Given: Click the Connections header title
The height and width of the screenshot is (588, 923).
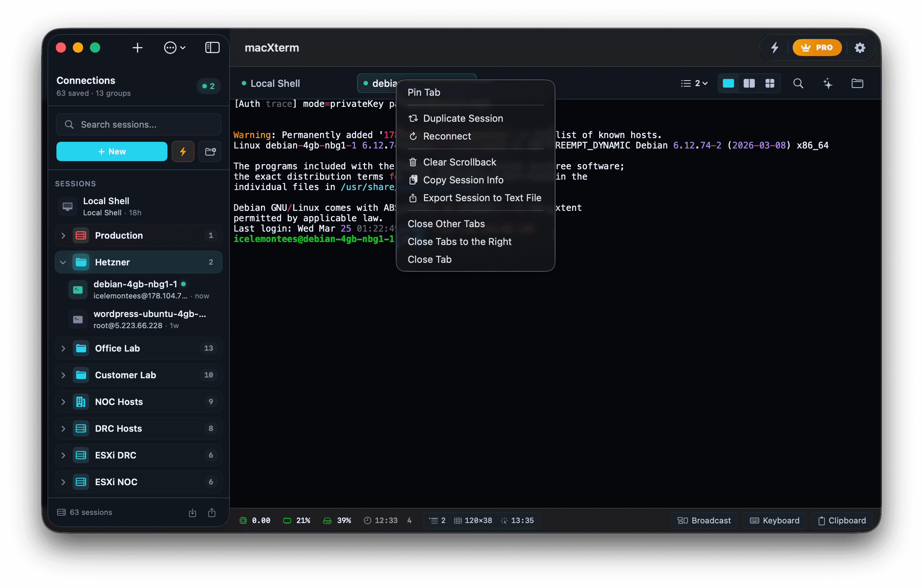Looking at the screenshot, I should click(x=86, y=81).
